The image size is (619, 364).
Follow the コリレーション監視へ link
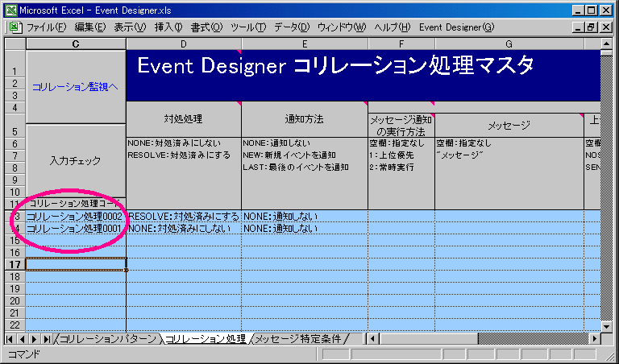(75, 87)
